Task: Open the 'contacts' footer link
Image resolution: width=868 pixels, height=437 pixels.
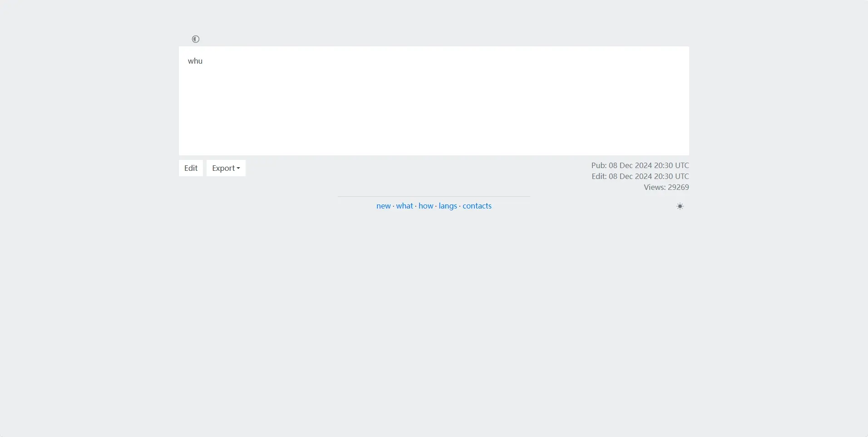Action: coord(477,206)
